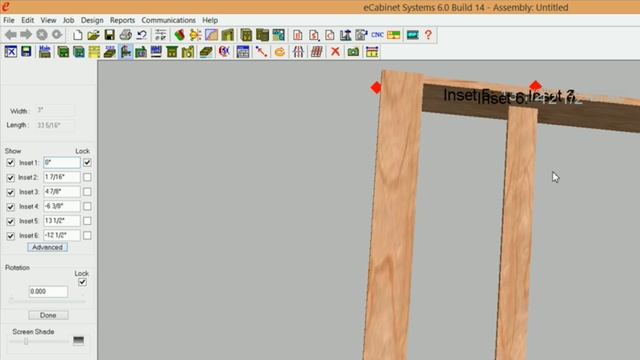
Task: Click the gray back arrow icon
Action: coord(11,35)
